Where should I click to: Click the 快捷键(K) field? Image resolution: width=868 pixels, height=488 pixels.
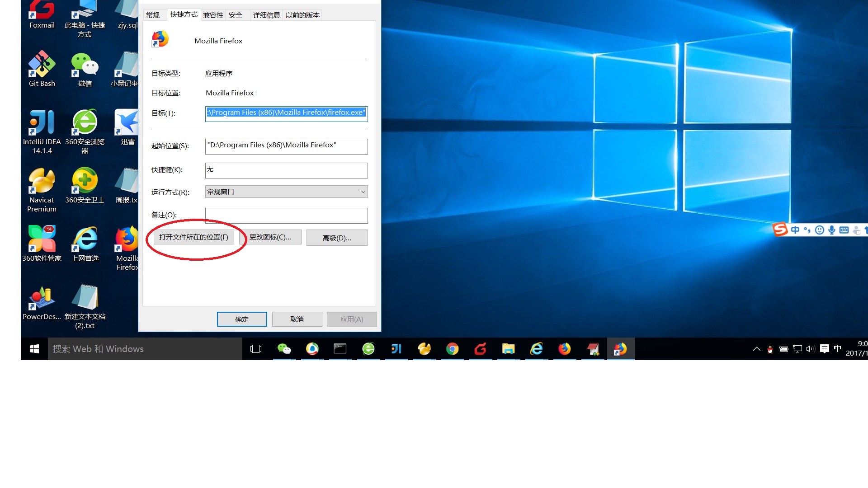287,170
